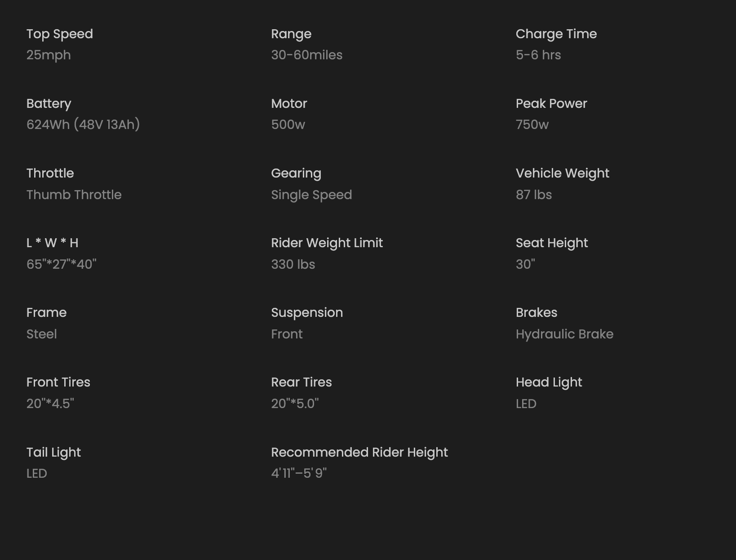736x560 pixels.
Task: Click the L * W * H heading
Action: tap(53, 243)
